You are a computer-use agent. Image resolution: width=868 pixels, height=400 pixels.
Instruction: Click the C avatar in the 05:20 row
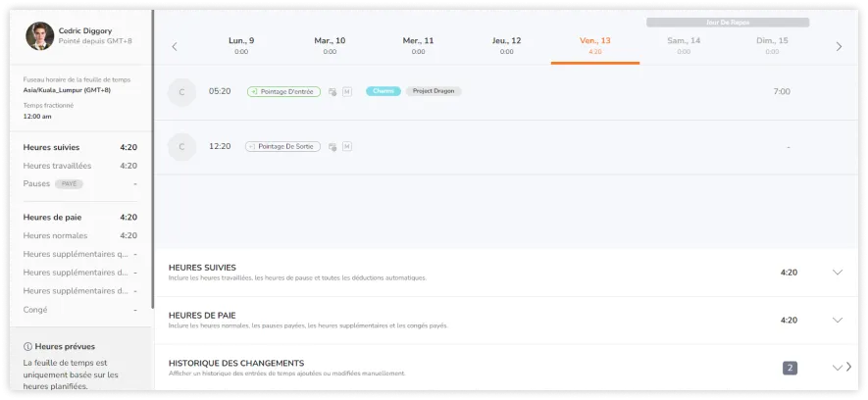coord(181,92)
